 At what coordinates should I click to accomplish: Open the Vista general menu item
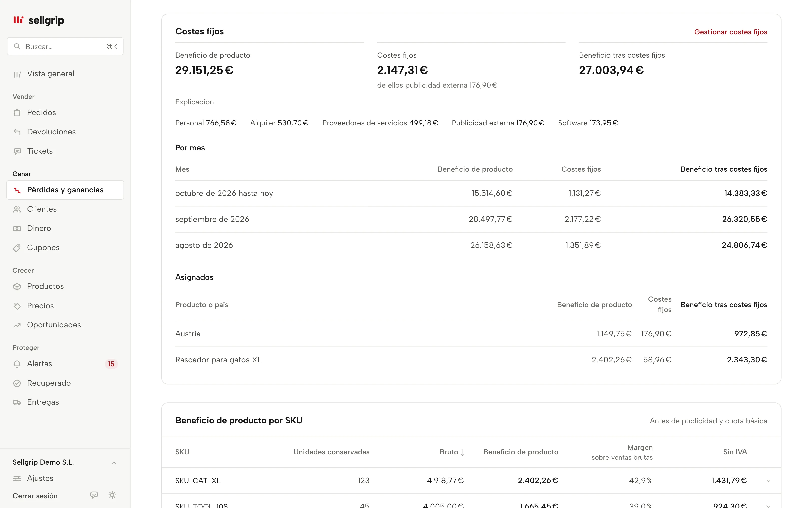point(65,74)
